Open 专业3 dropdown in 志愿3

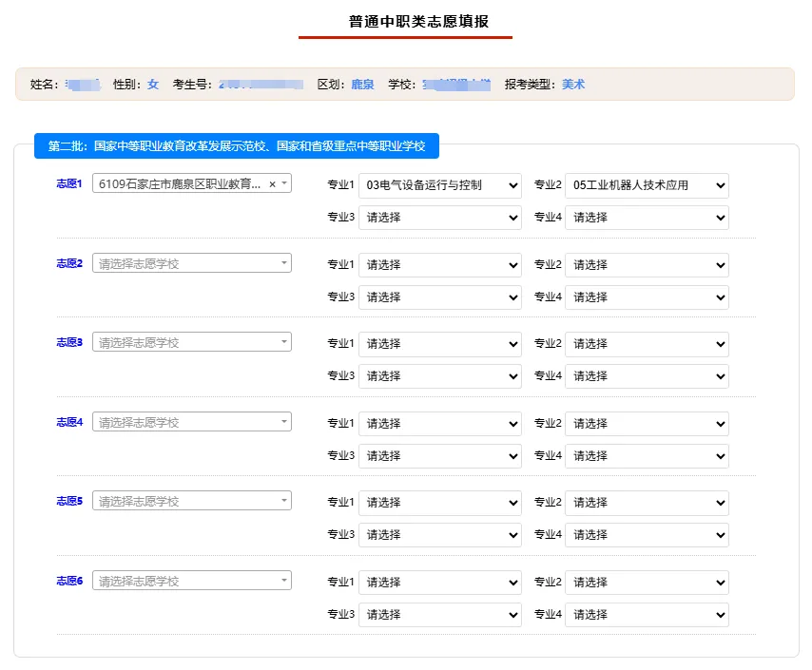[439, 376]
